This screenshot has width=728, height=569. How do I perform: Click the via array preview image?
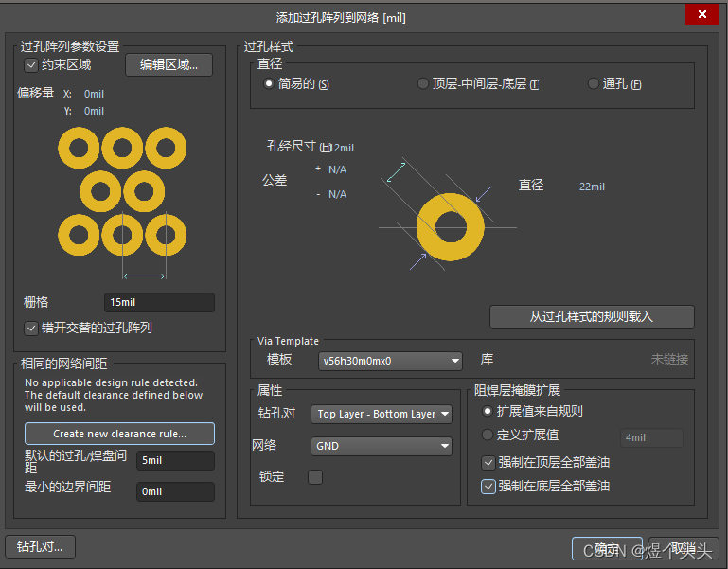click(x=122, y=203)
